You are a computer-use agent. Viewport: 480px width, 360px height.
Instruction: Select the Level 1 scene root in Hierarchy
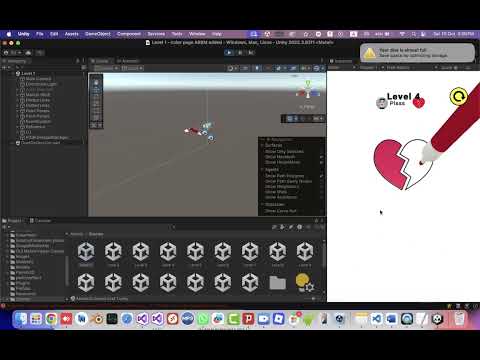click(x=28, y=73)
